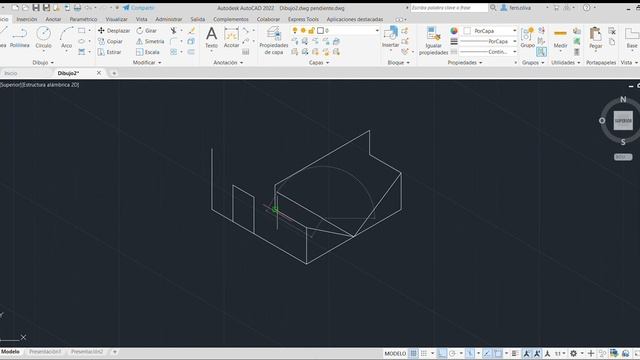Viewport: 640px width, 360px height.
Task: Click the trim (Recortar) tool icon
Action: (x=173, y=31)
